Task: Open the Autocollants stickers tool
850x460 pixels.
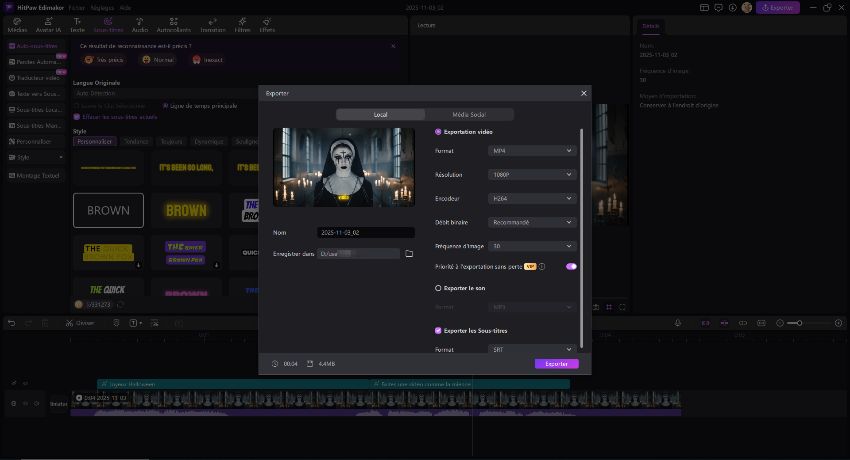Action: pyautogui.click(x=173, y=25)
